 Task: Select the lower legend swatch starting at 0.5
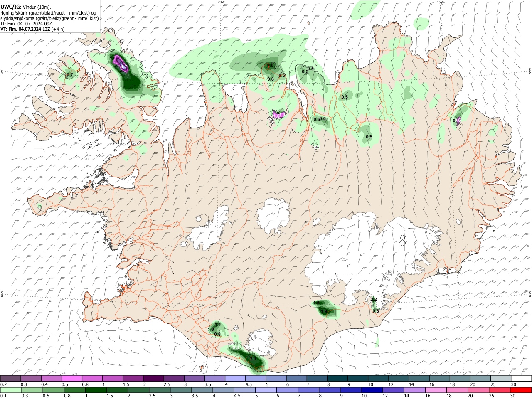pos(53,390)
